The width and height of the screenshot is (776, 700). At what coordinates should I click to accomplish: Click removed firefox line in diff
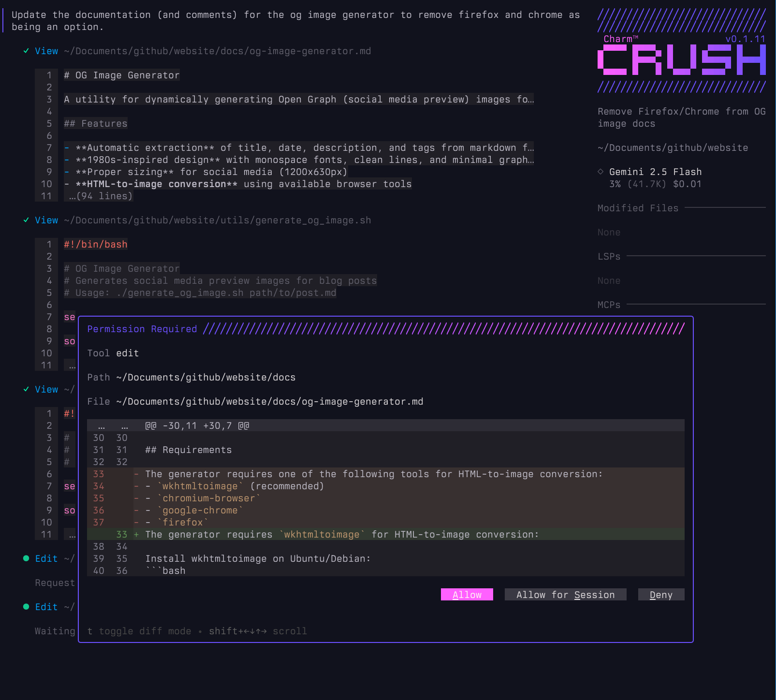tap(183, 522)
